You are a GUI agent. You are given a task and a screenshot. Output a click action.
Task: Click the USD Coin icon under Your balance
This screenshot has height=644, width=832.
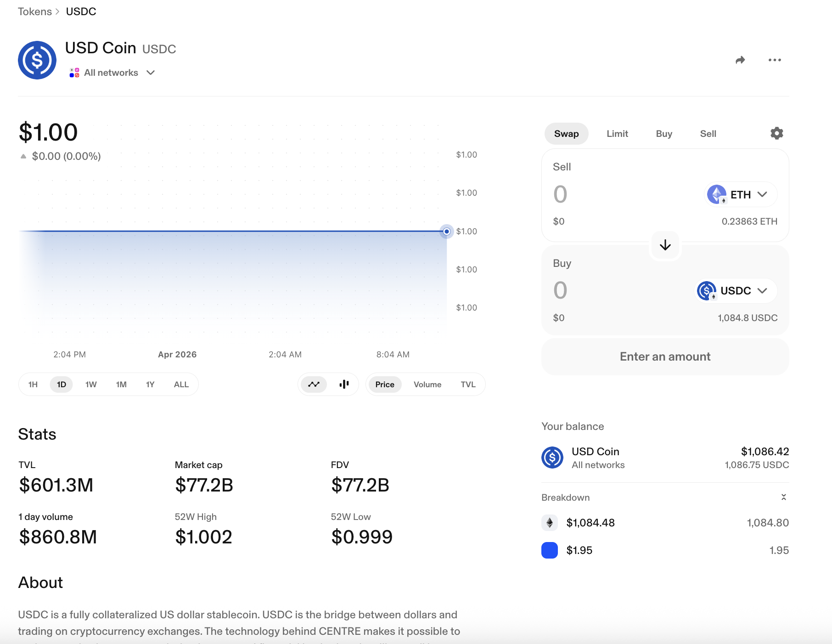pos(552,458)
